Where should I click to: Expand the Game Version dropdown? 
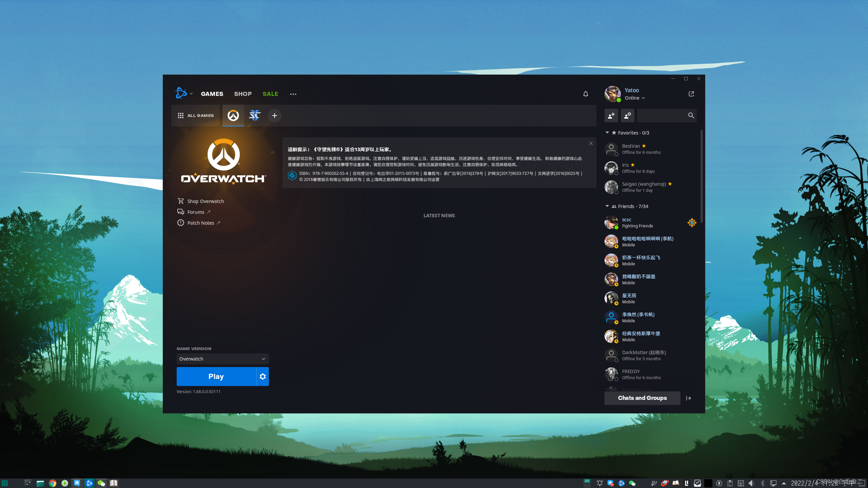(222, 359)
